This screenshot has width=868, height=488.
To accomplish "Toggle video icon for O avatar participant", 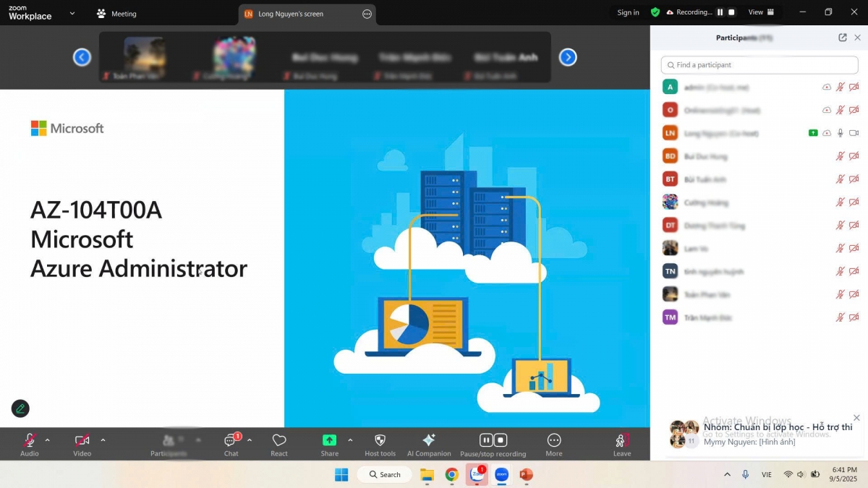I will pyautogui.click(x=854, y=110).
